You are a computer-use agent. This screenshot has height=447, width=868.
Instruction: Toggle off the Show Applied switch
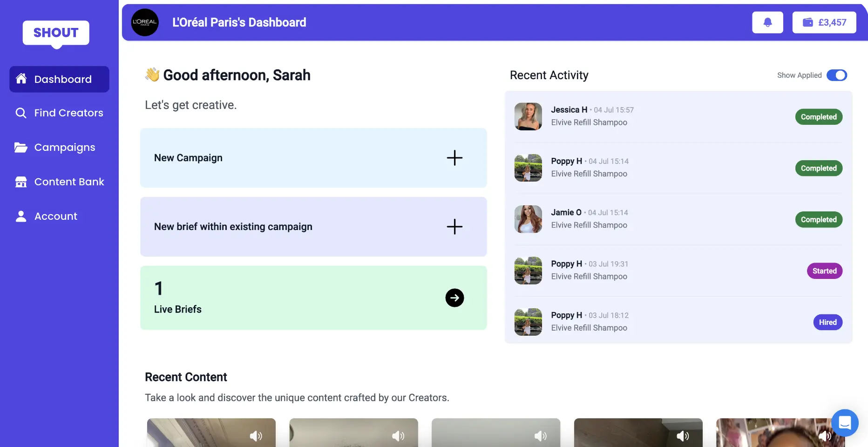(837, 75)
